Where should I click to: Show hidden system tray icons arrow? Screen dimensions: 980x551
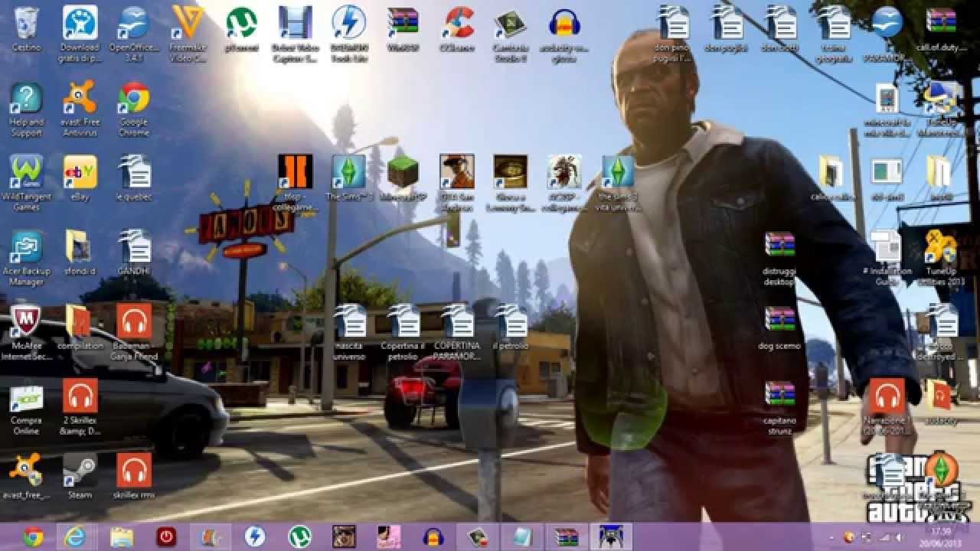tap(831, 536)
